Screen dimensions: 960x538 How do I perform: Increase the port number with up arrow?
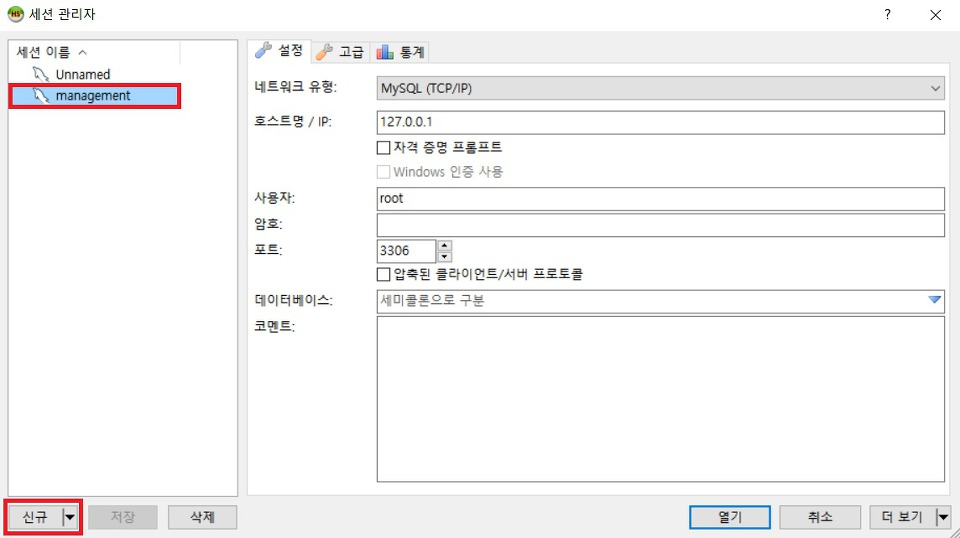point(445,246)
